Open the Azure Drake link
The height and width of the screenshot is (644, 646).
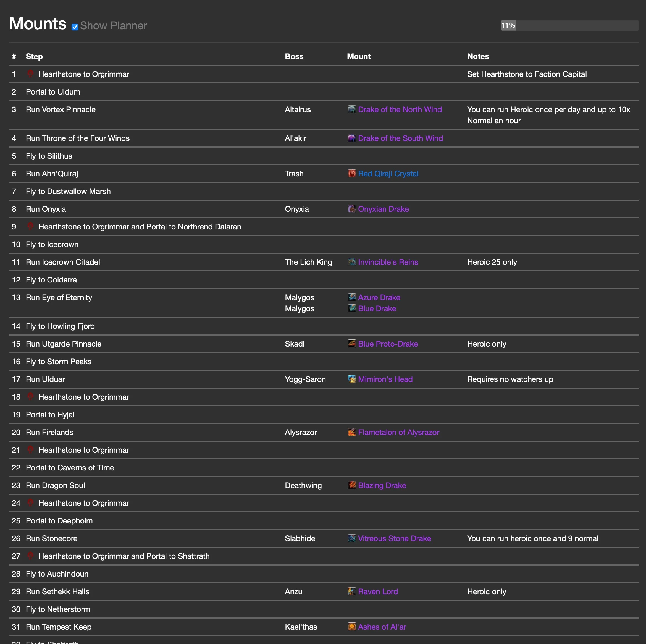point(379,297)
